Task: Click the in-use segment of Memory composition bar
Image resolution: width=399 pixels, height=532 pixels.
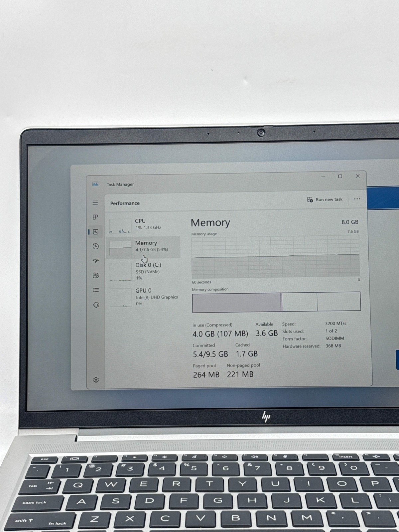Action: pos(237,303)
